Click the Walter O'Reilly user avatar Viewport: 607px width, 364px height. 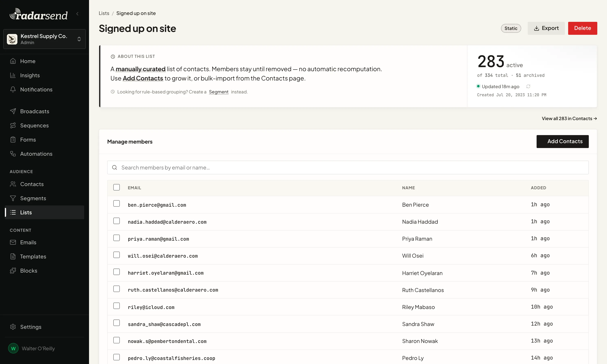tap(13, 348)
